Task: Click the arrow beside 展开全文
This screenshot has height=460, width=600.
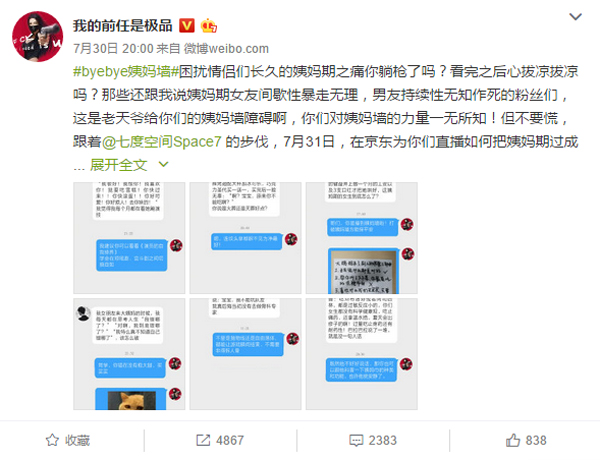Action: 163,165
